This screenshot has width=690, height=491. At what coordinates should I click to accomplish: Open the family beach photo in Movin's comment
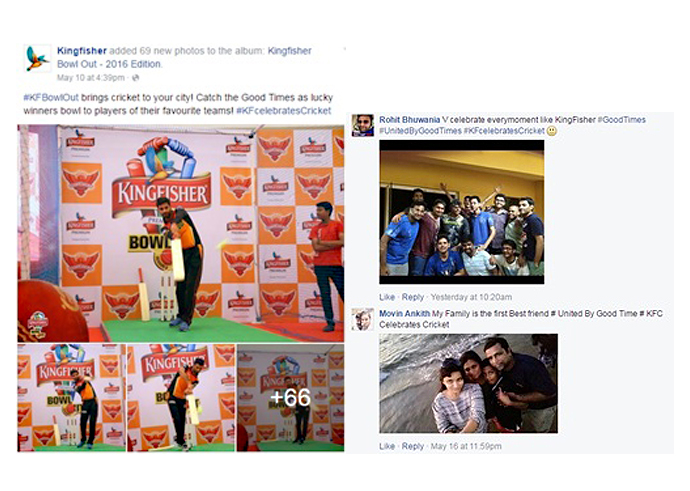pos(468,384)
